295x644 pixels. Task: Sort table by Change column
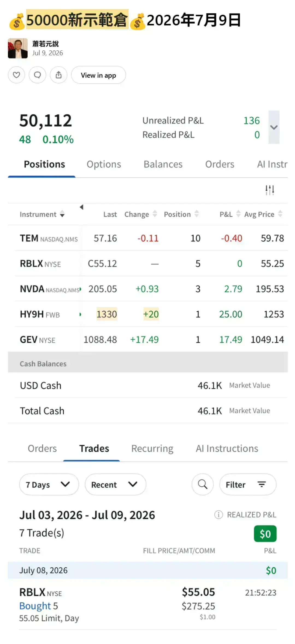[x=155, y=214]
